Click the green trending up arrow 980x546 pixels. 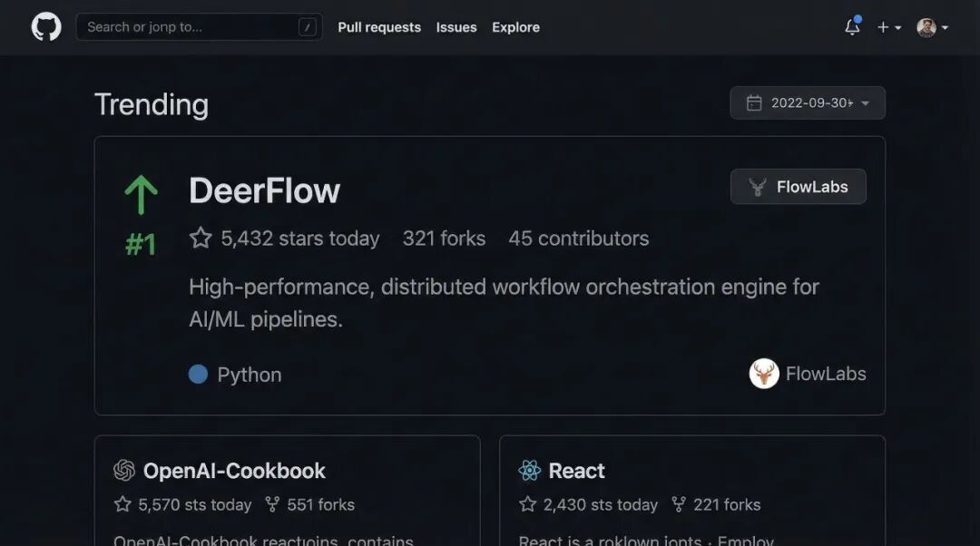tap(141, 195)
